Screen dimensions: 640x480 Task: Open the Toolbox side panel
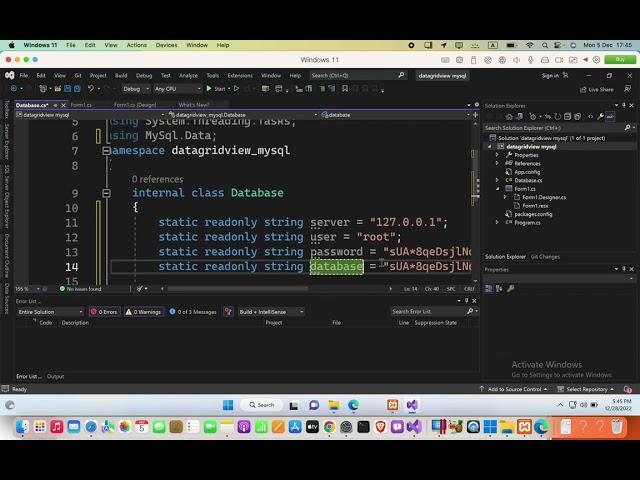coord(5,108)
